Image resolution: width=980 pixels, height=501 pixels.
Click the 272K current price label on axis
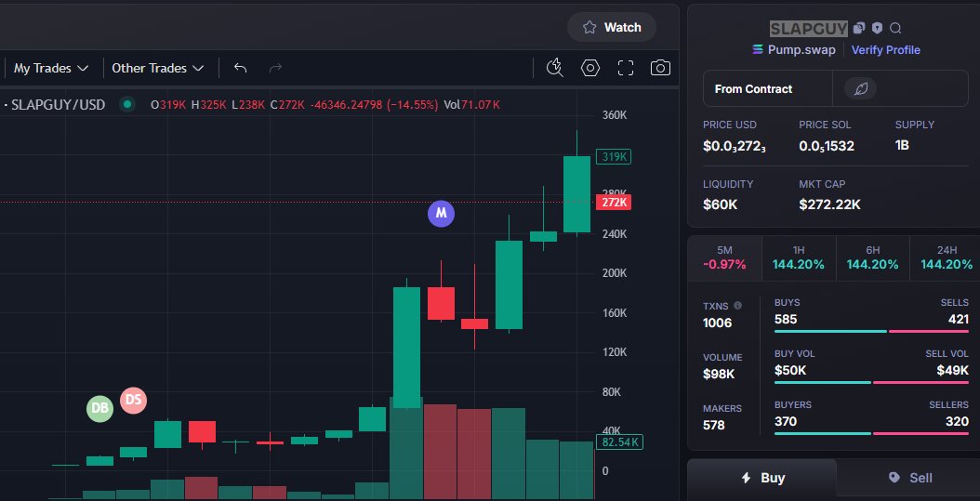(613, 203)
